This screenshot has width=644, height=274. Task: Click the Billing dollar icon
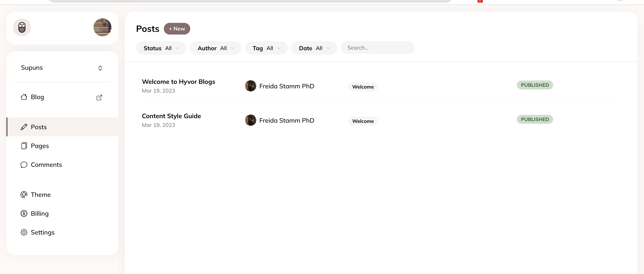[24, 214]
